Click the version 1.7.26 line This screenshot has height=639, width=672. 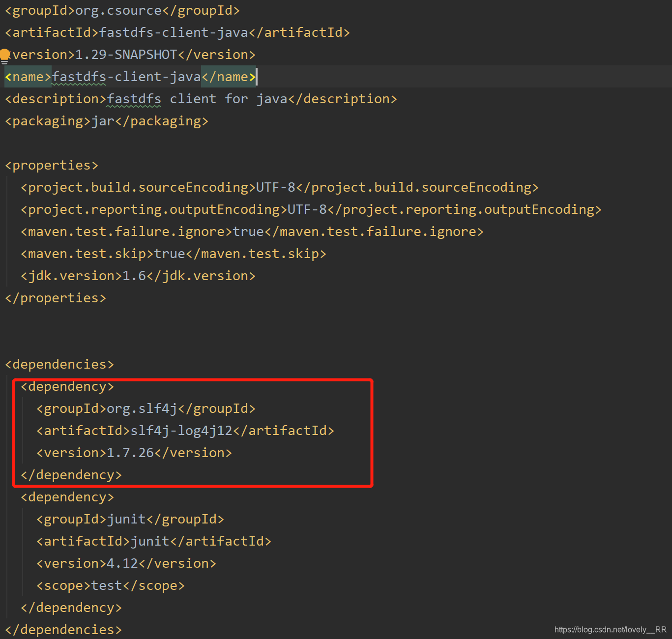pyautogui.click(x=134, y=453)
